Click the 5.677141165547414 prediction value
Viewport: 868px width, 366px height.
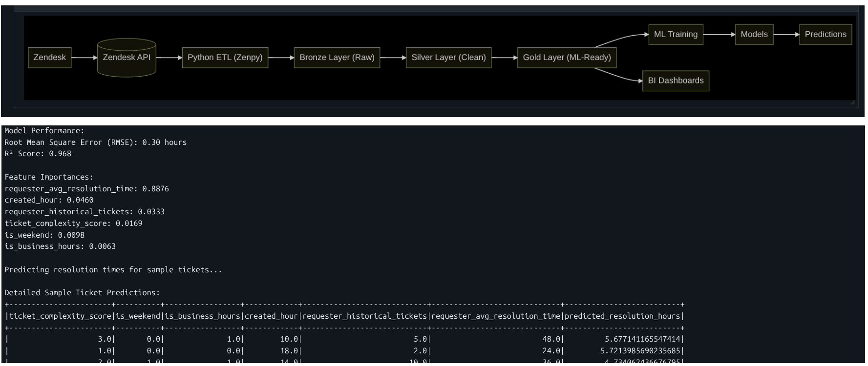tap(642, 339)
